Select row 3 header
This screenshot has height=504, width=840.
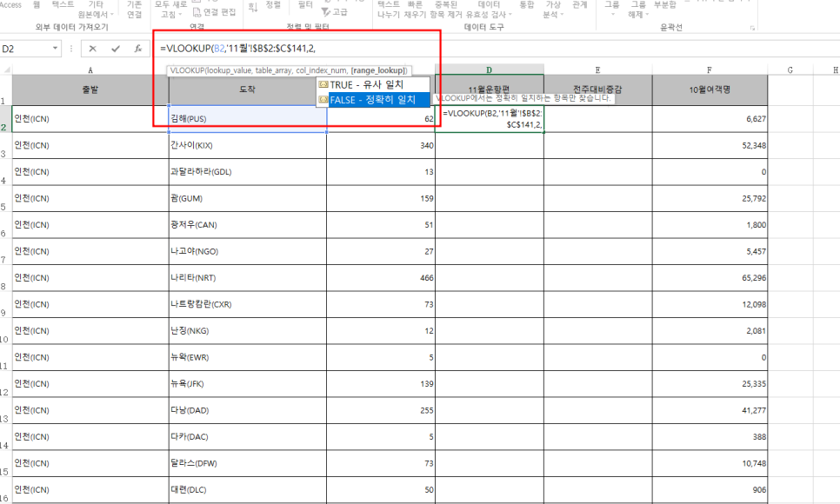click(5, 146)
